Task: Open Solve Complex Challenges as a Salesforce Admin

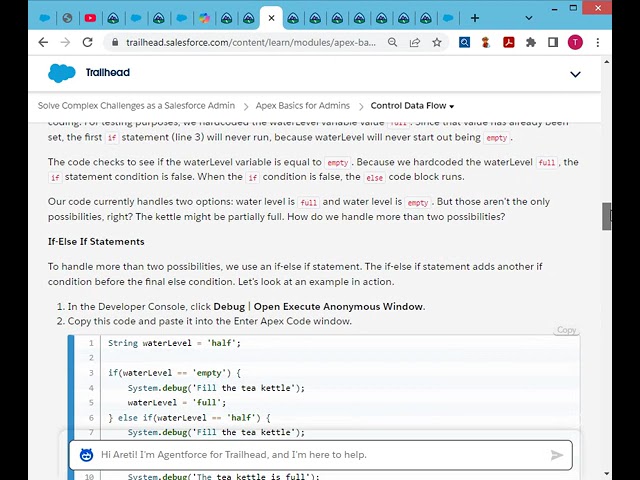Action: pyautogui.click(x=136, y=106)
